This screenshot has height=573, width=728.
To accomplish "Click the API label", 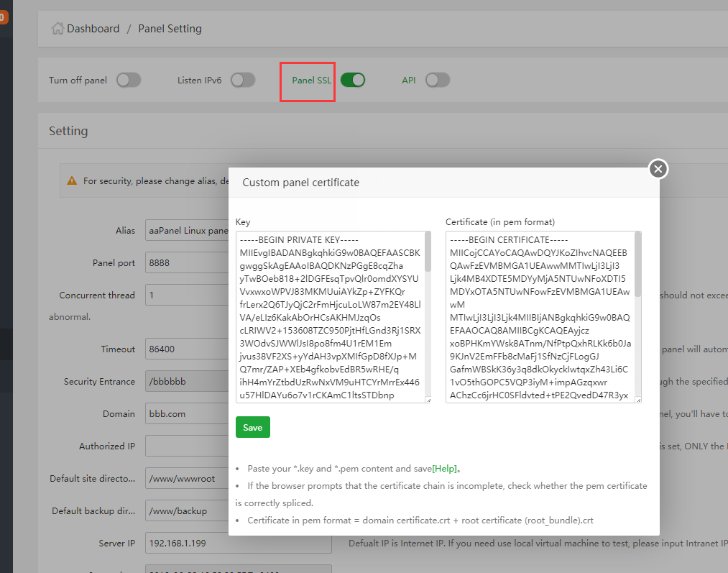I will click(x=409, y=81).
